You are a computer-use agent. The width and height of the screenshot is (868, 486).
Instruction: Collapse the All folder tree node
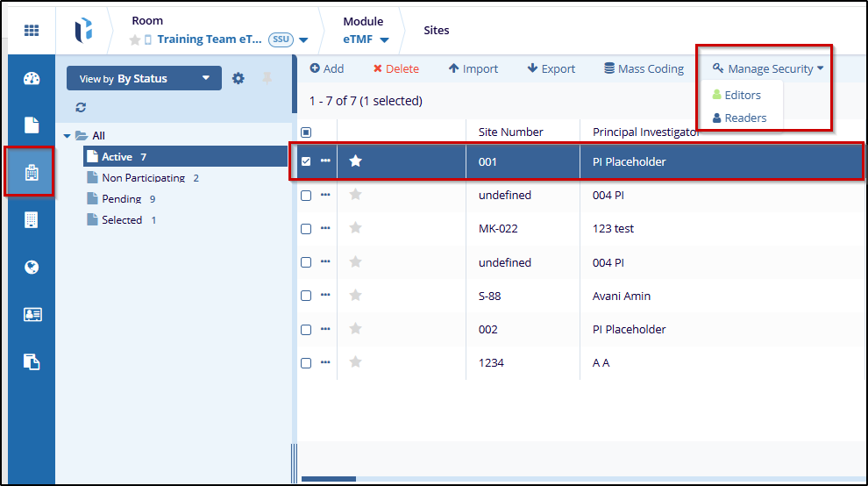click(x=68, y=136)
